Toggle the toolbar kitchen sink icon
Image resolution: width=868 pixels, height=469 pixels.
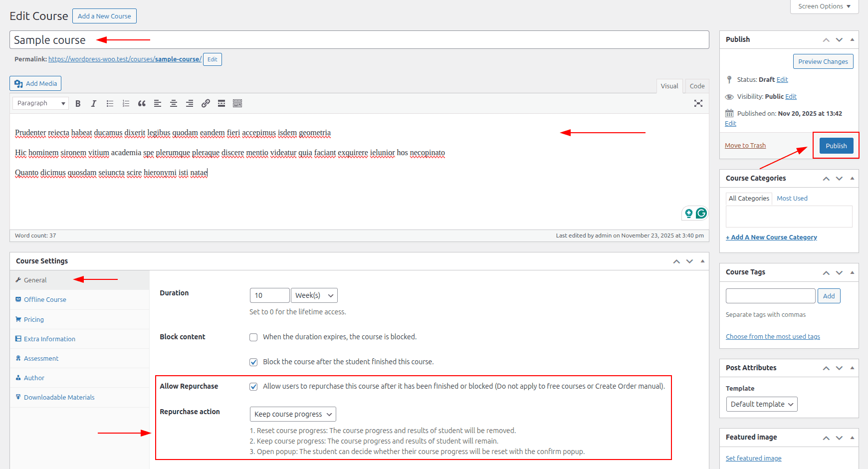[x=237, y=103]
